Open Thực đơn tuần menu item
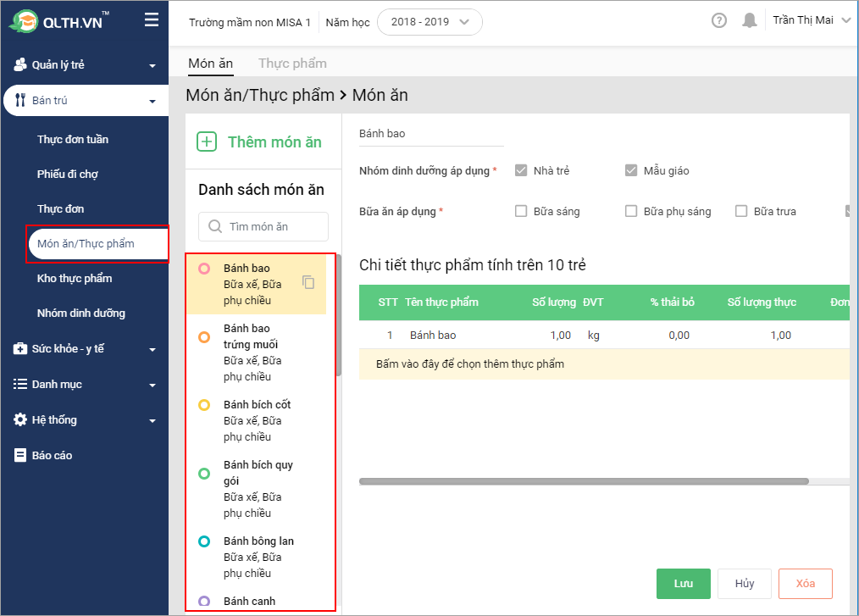859x616 pixels. pos(73,139)
